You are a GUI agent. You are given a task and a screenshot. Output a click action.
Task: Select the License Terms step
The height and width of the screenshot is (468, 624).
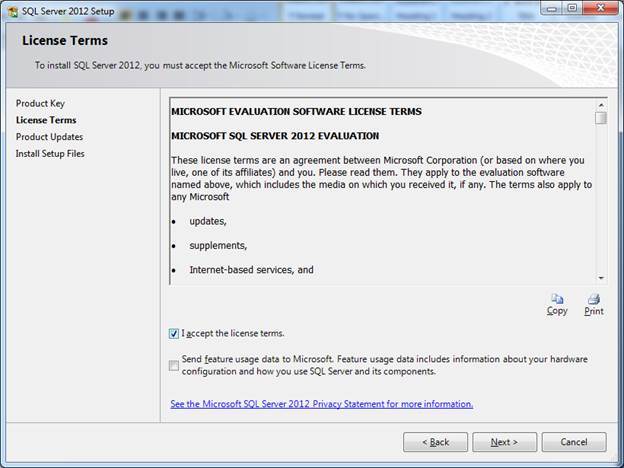46,120
